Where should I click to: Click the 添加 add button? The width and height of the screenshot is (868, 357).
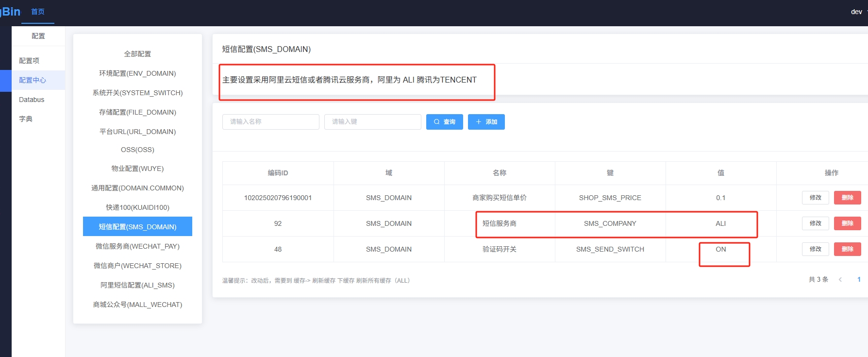[486, 122]
